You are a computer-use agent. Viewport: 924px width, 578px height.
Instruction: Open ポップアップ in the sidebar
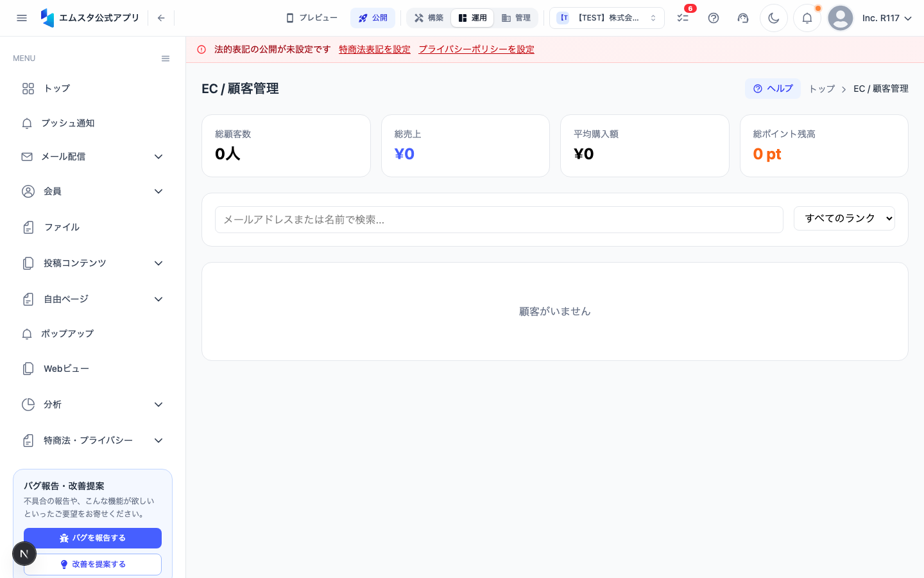click(92, 333)
